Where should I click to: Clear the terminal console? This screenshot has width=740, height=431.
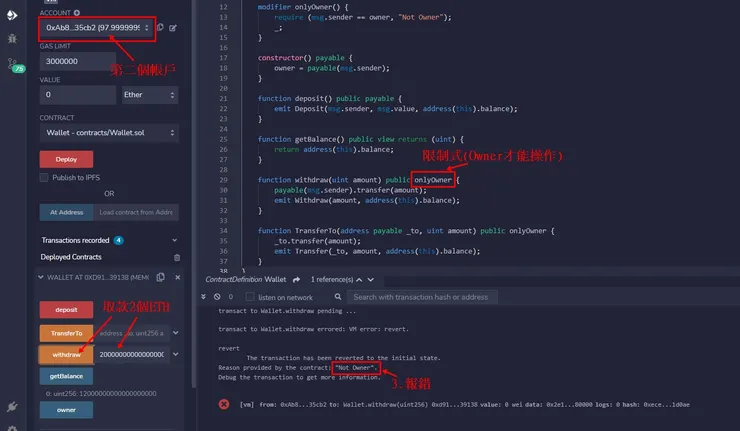pyautogui.click(x=217, y=296)
